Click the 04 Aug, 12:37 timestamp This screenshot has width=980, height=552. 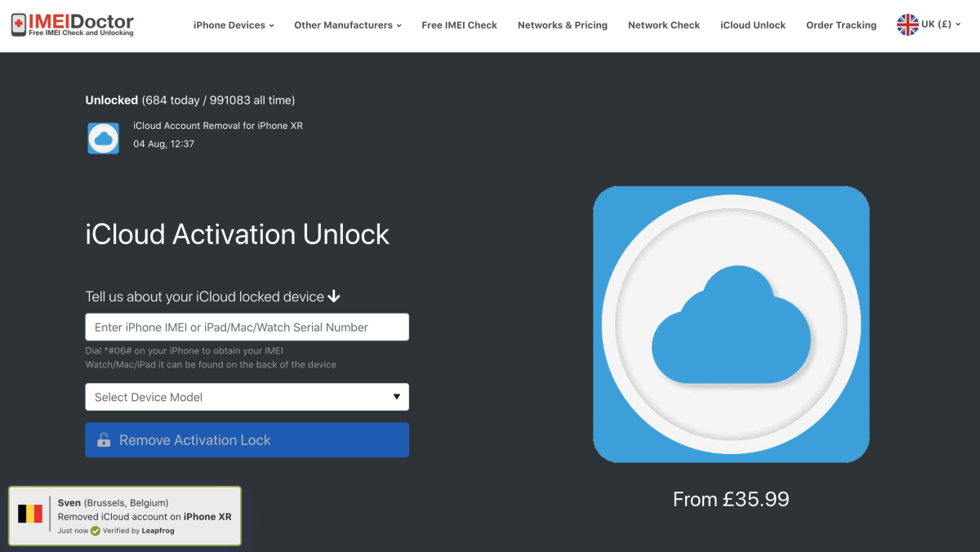(163, 144)
